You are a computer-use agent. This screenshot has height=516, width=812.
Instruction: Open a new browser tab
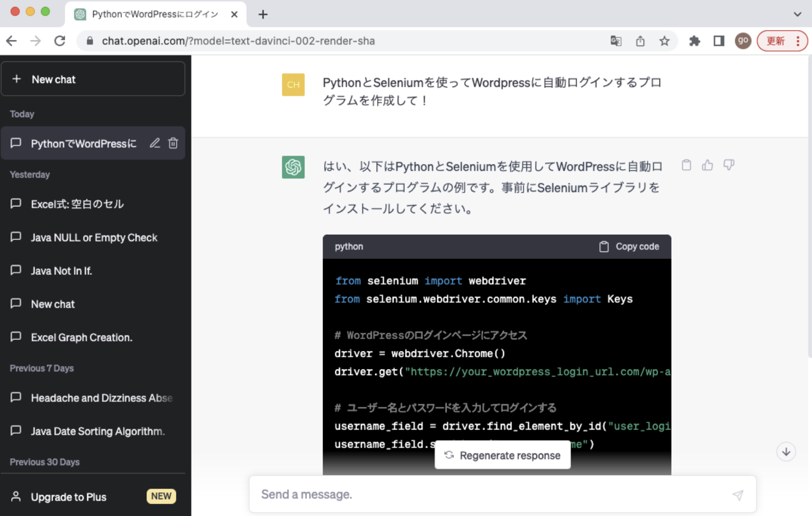pyautogui.click(x=263, y=14)
